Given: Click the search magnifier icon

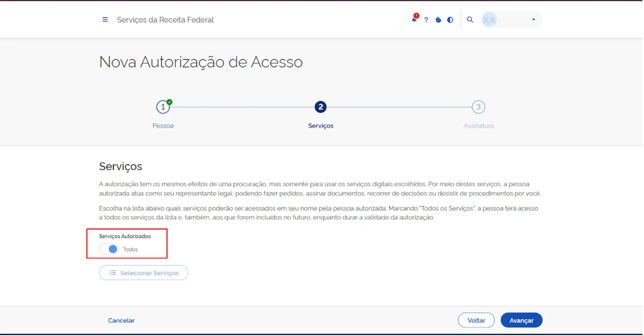Looking at the screenshot, I should pos(470,20).
